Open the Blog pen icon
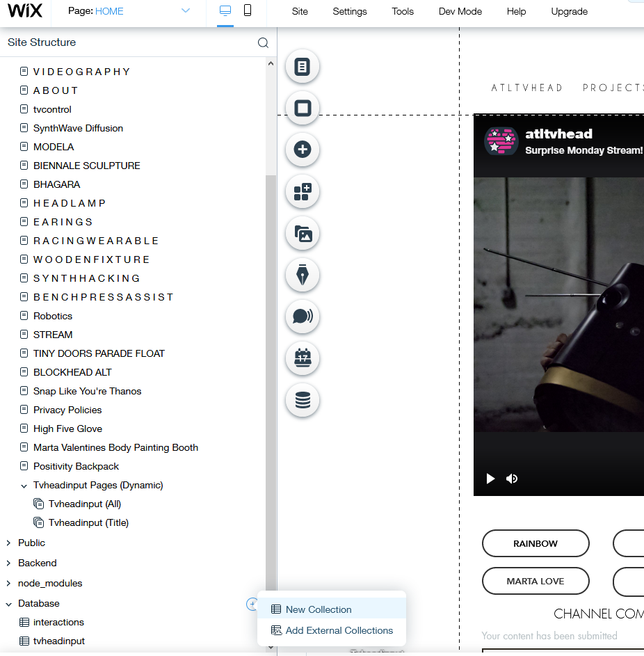Image resolution: width=644 pixels, height=656 pixels. click(302, 275)
